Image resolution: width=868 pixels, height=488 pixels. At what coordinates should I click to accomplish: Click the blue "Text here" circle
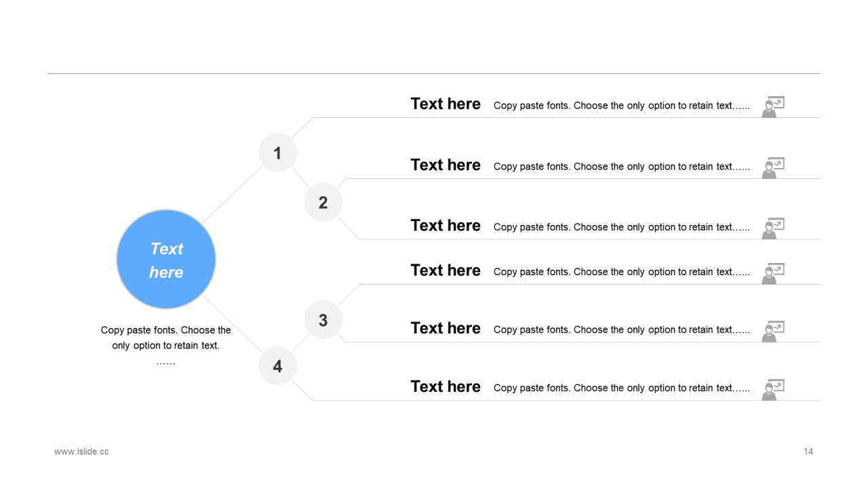click(166, 260)
